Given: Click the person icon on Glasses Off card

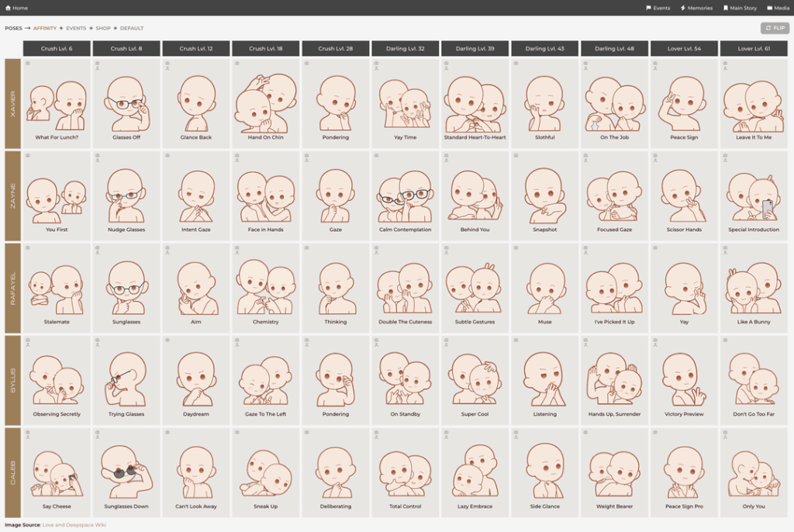Looking at the screenshot, I should point(97,68).
